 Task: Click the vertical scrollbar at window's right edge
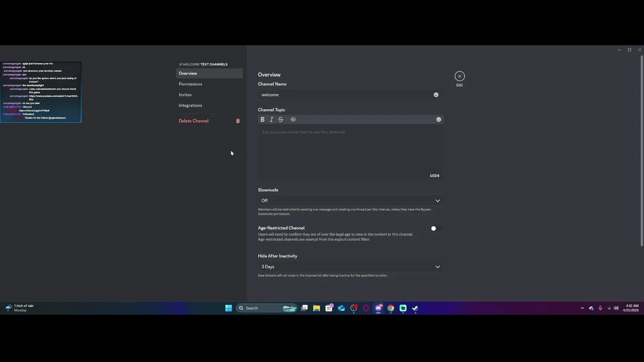[x=641, y=151]
